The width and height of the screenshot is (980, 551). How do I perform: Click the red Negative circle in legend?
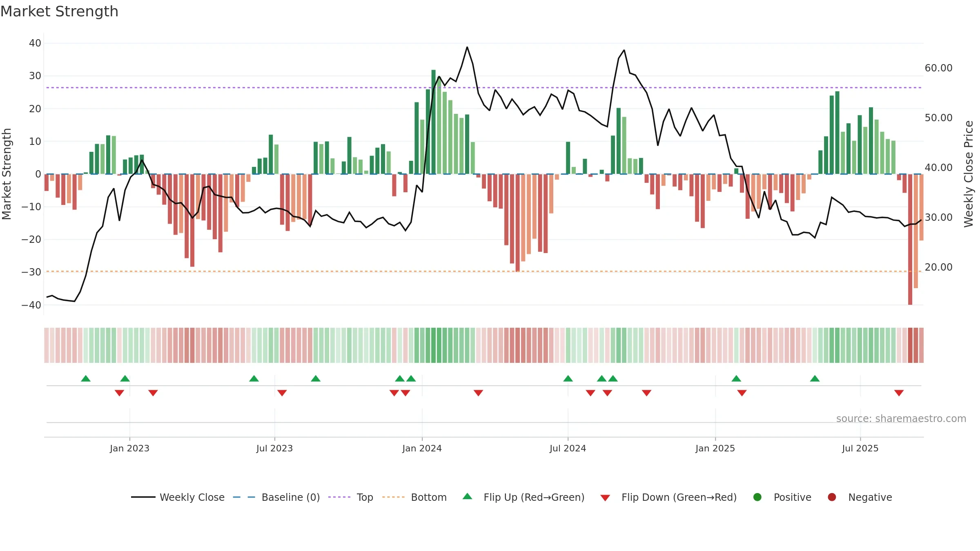tap(832, 497)
